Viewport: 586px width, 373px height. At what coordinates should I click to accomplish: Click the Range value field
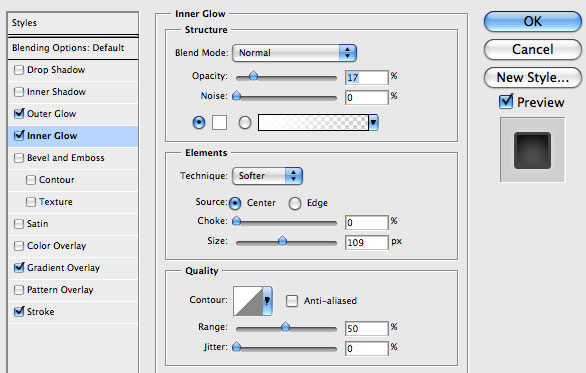(x=367, y=329)
